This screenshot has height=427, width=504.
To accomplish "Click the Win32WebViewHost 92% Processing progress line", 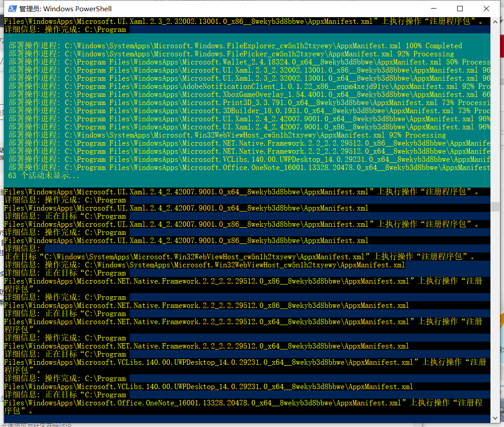I will 227,135.
